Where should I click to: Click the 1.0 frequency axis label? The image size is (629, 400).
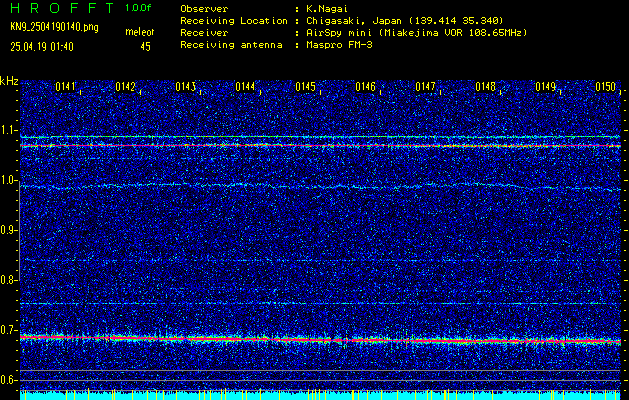point(9,180)
